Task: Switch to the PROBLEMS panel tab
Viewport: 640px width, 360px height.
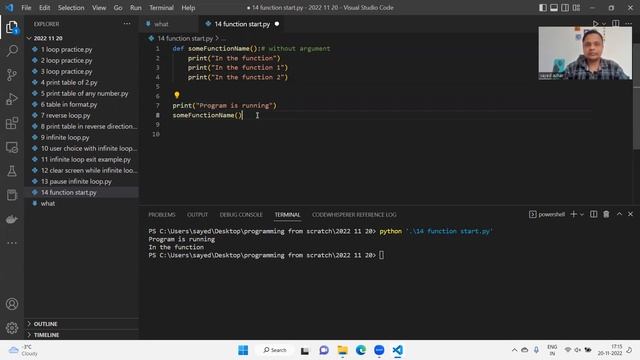Action: 162,215
